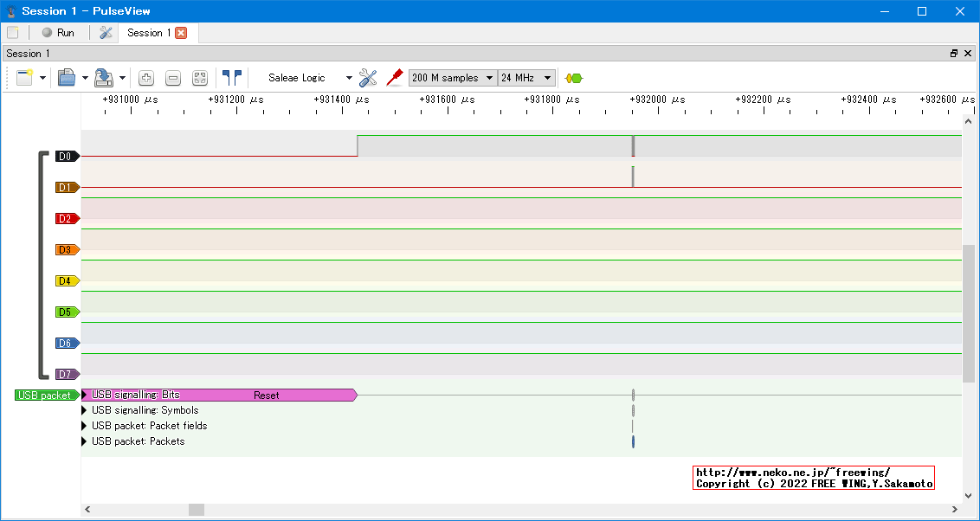Open device configuration wrench icon
This screenshot has width=980, height=521.
click(x=368, y=78)
